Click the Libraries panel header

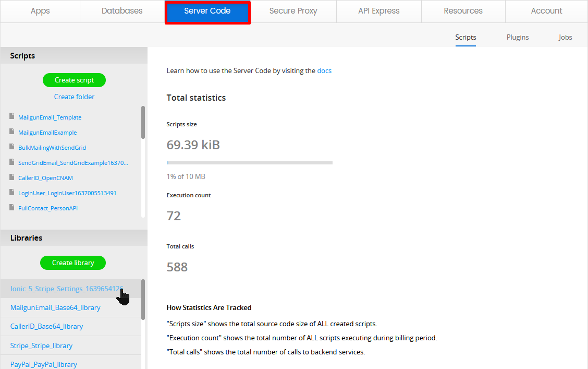tap(74, 238)
